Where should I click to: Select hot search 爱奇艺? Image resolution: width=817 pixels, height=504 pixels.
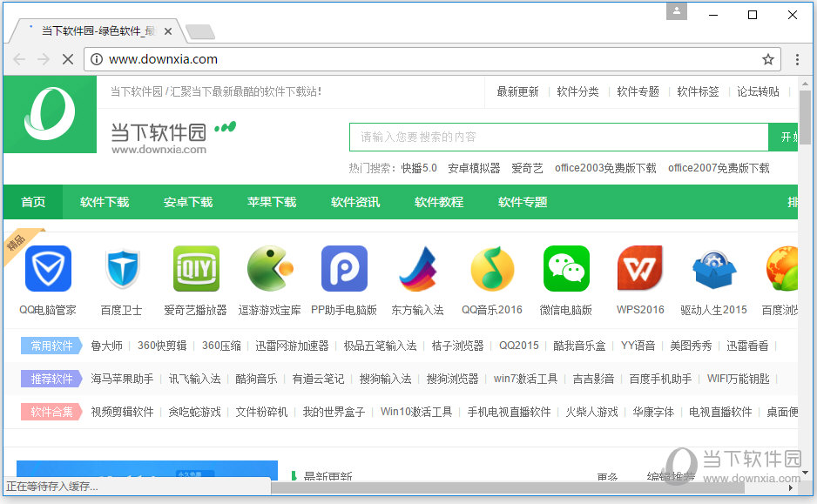(x=527, y=168)
